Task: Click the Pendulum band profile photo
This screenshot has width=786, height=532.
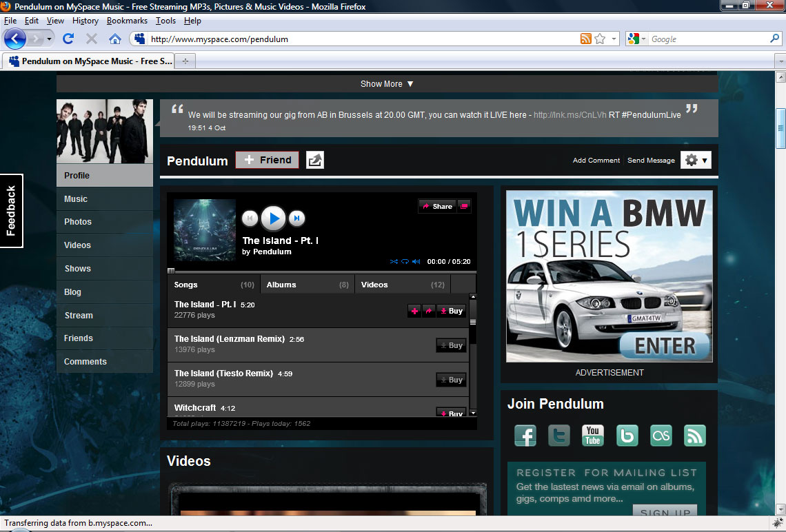Action: [x=105, y=131]
